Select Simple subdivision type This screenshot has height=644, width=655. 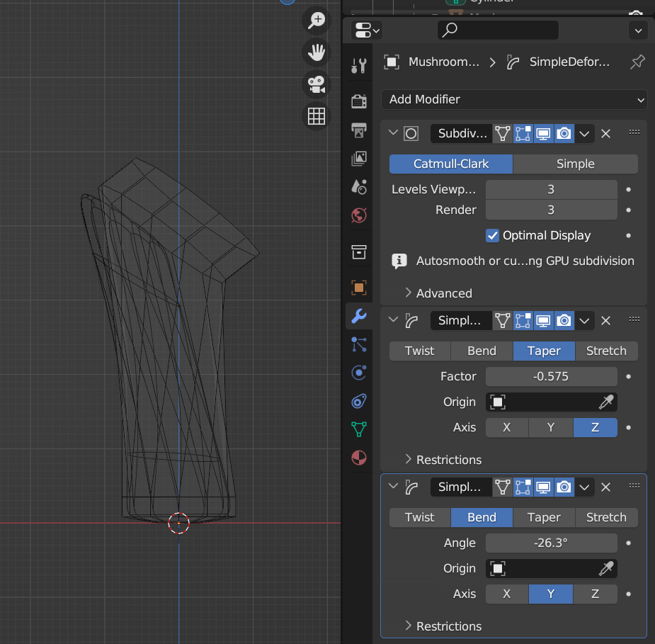pyautogui.click(x=575, y=164)
